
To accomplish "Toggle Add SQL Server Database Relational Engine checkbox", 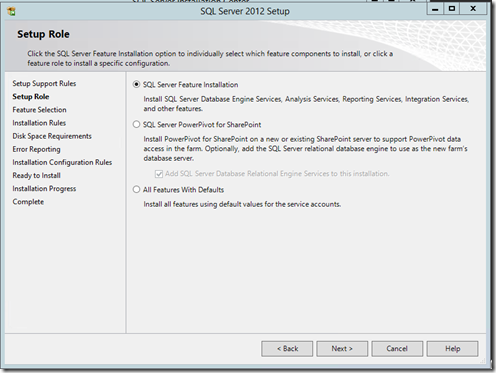I will pyautogui.click(x=159, y=174).
